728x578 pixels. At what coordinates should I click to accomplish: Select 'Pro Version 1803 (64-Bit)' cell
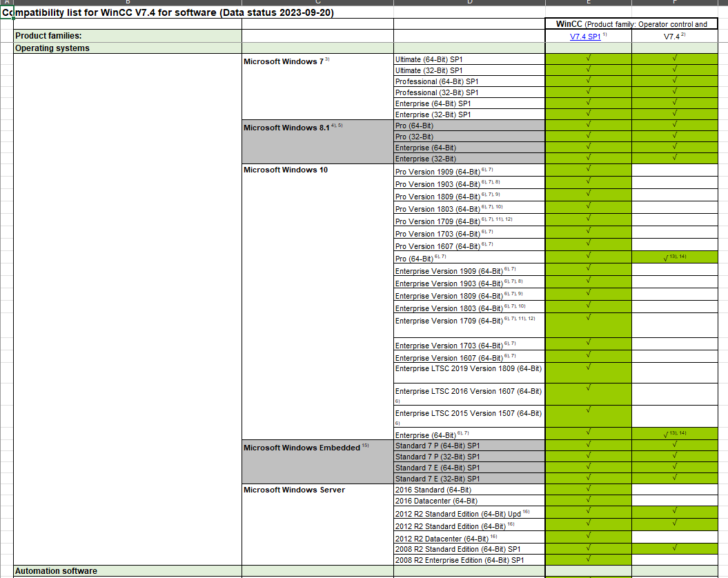(469, 208)
